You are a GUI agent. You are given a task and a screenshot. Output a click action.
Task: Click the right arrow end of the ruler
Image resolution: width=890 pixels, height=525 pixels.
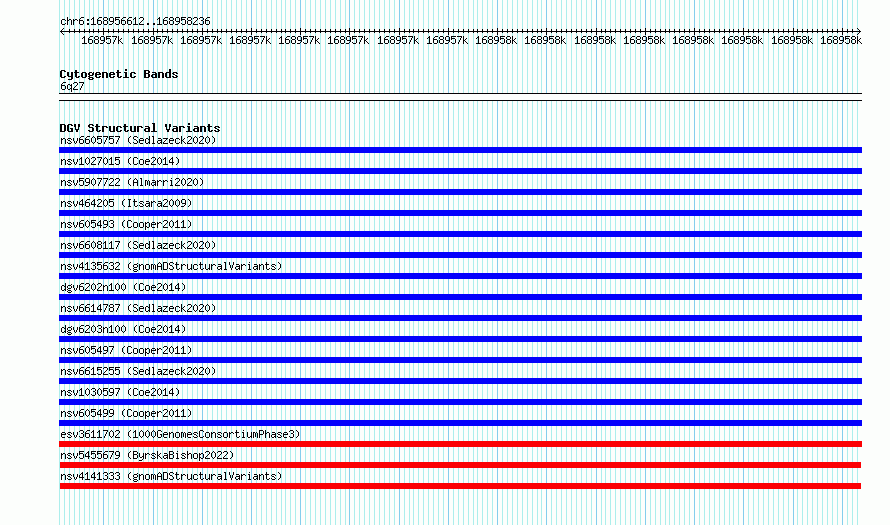point(859,31)
